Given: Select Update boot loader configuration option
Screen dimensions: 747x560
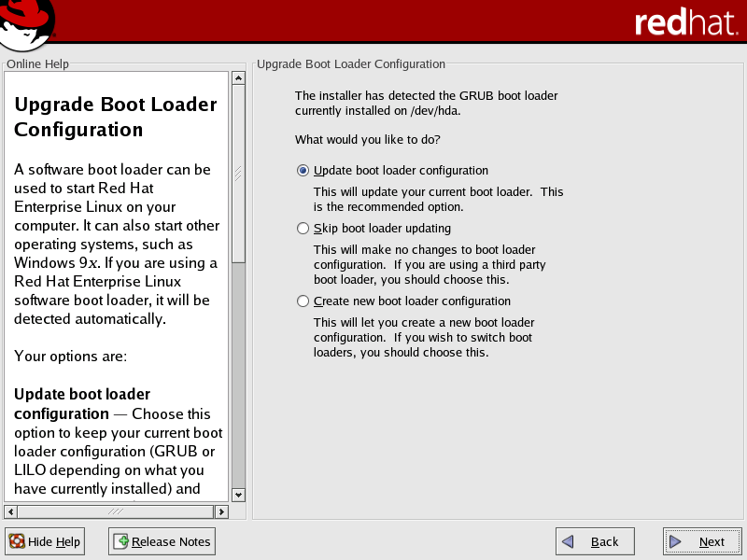Looking at the screenshot, I should pos(303,171).
